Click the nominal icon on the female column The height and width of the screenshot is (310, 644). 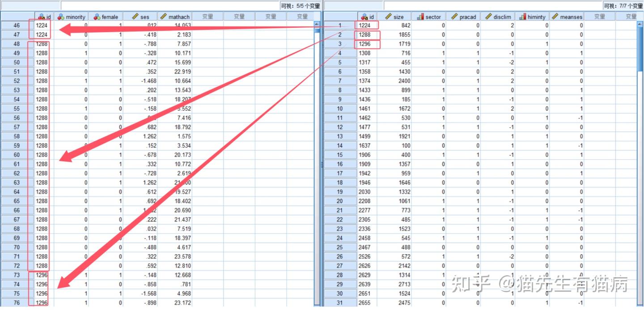tap(97, 17)
